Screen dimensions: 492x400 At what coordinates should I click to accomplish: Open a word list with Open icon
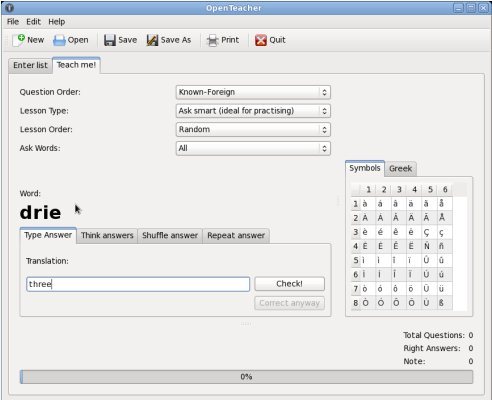coord(59,40)
